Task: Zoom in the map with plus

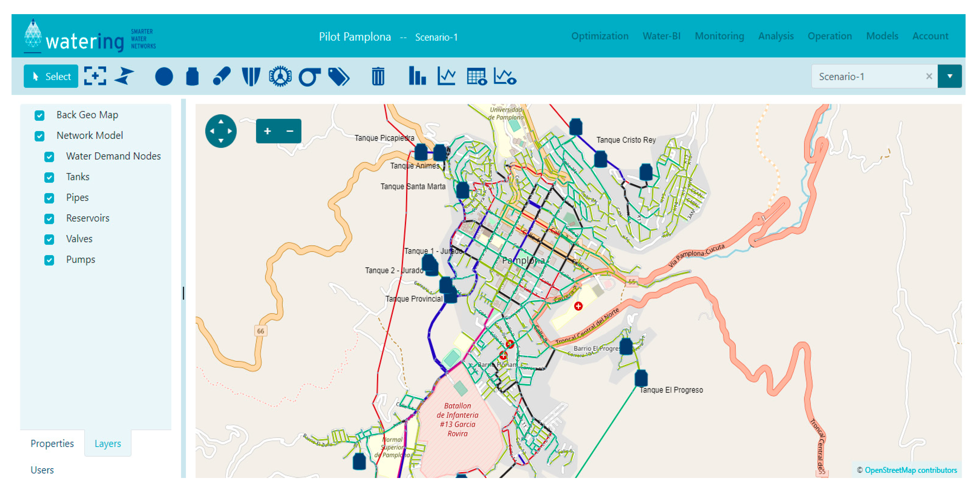Action: pyautogui.click(x=267, y=131)
